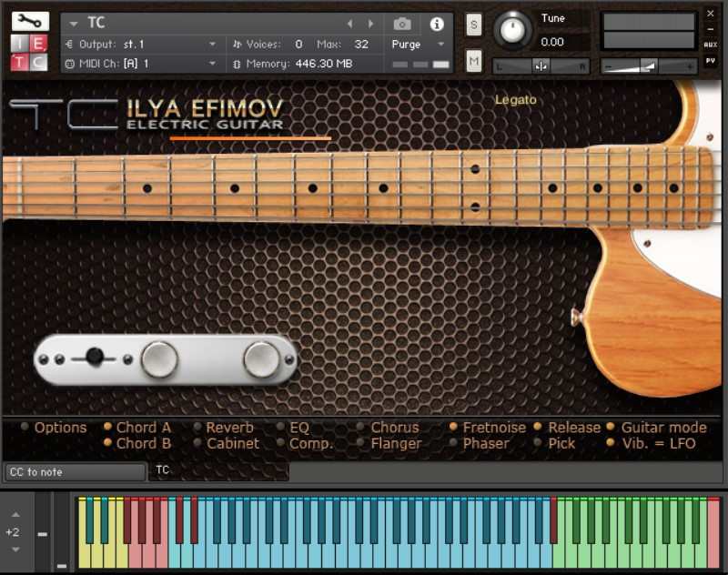
Task: Click the Max voices value 32
Action: point(361,45)
